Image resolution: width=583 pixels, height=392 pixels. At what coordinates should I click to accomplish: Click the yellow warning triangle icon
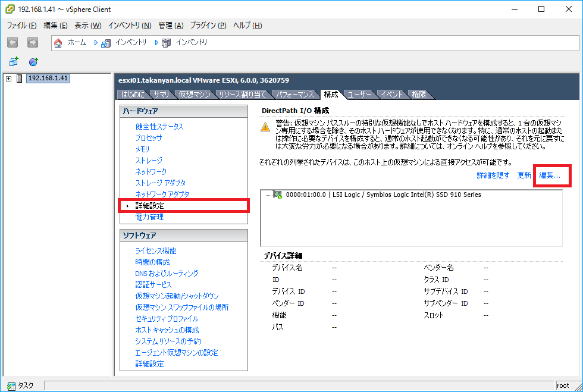coord(265,127)
